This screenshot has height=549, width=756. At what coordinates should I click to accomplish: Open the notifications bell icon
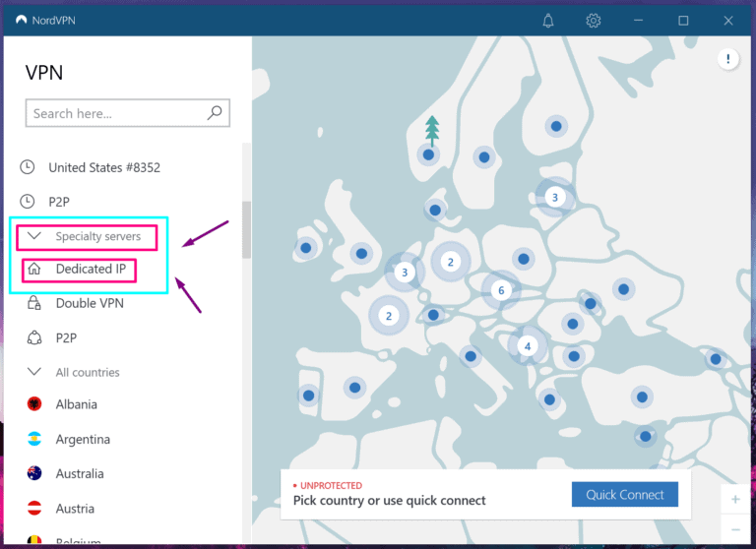(550, 20)
